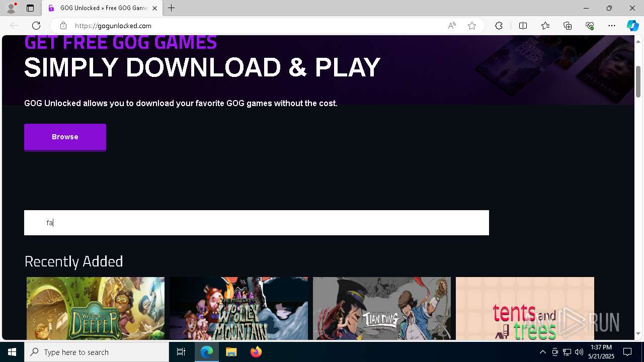Open the browser profile icon
Viewport: 644px width, 362px height.
pos(11,8)
